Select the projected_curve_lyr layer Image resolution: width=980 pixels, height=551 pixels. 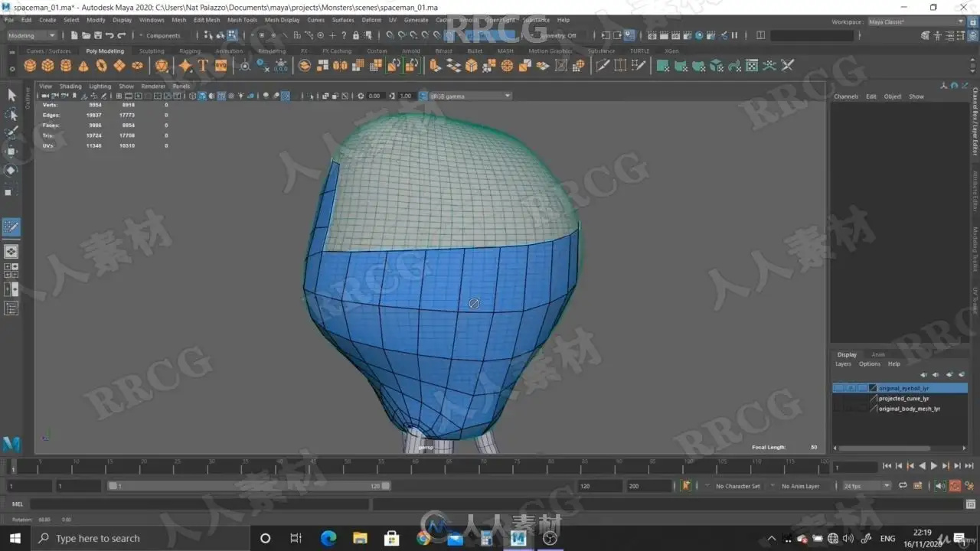pos(903,399)
